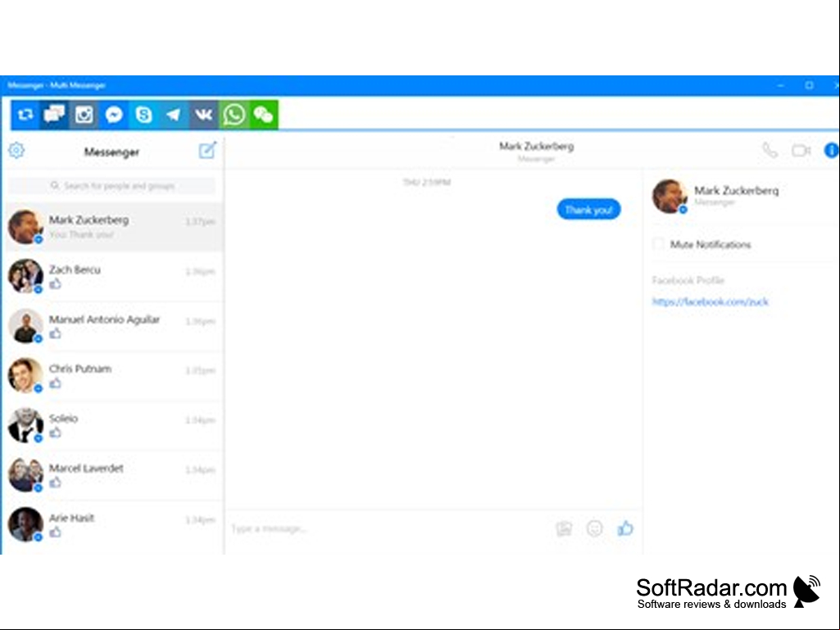Screen dimensions: 840x630
Task: Open Messenger settings gear icon
Action: 16,151
